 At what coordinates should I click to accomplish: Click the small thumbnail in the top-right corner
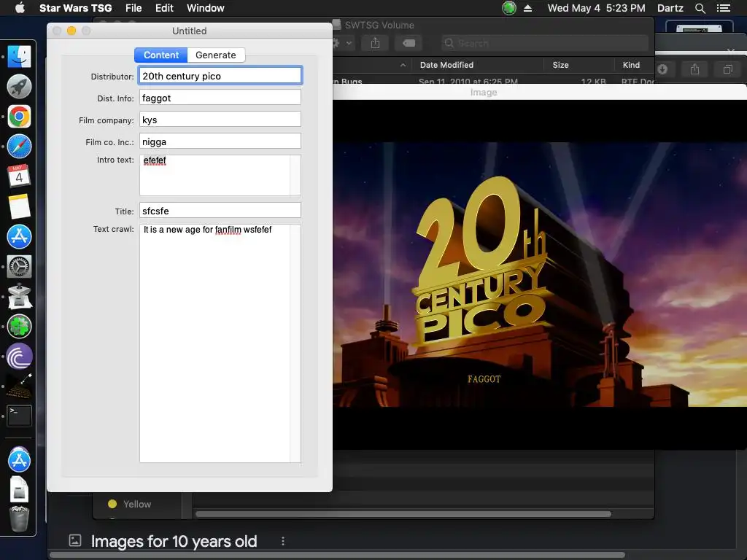point(698,28)
